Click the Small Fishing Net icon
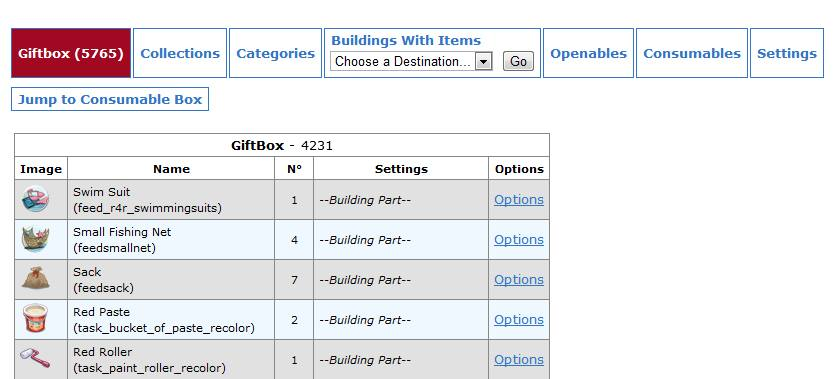This screenshot has height=379, width=835. point(36,239)
